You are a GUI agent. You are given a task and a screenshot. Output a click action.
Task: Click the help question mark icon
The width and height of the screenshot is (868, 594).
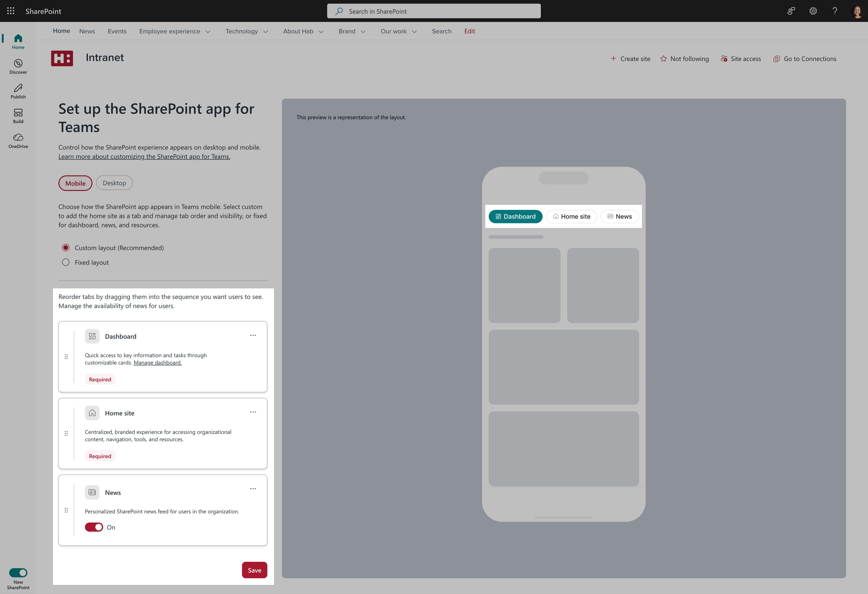tap(834, 11)
